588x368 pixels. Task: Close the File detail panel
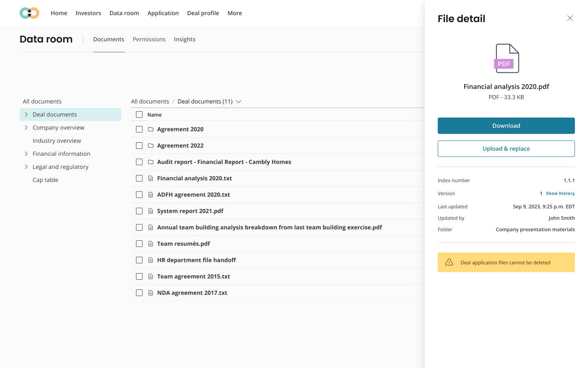570,18
